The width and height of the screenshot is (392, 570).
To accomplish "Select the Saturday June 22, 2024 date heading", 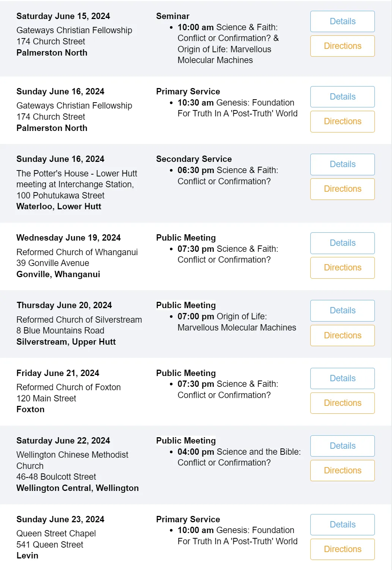I will coord(63,441).
